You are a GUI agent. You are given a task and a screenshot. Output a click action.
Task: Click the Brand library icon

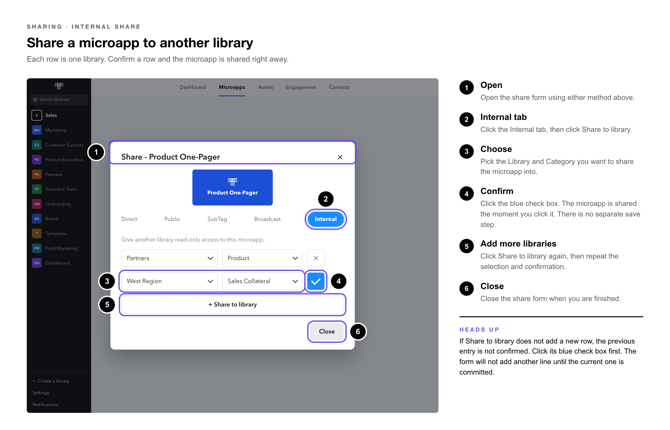tap(37, 219)
